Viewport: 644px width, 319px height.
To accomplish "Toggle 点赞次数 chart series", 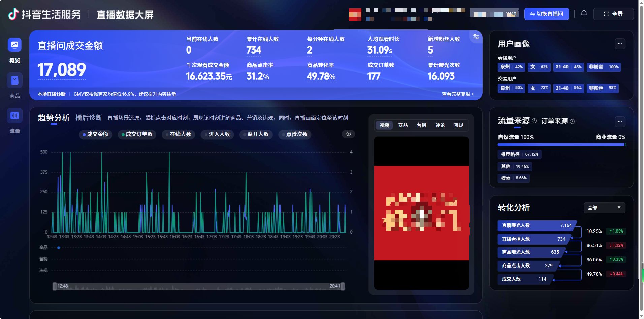I will click(x=295, y=134).
